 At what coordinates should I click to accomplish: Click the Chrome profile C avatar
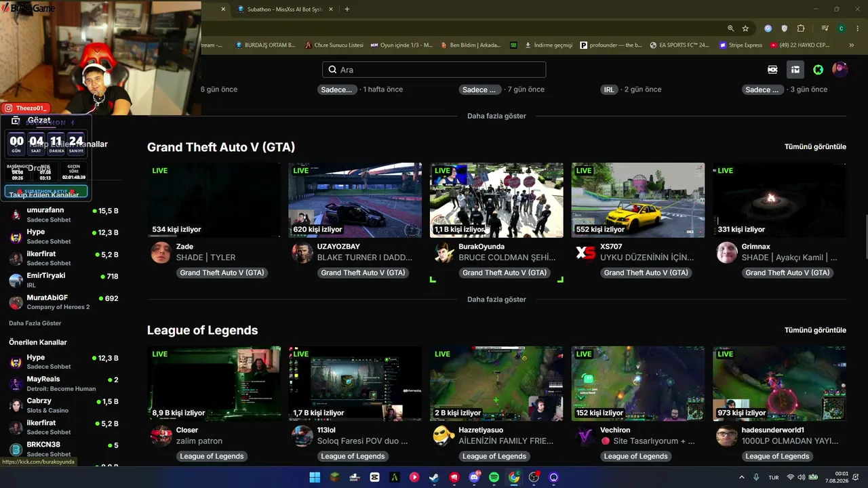tap(841, 28)
